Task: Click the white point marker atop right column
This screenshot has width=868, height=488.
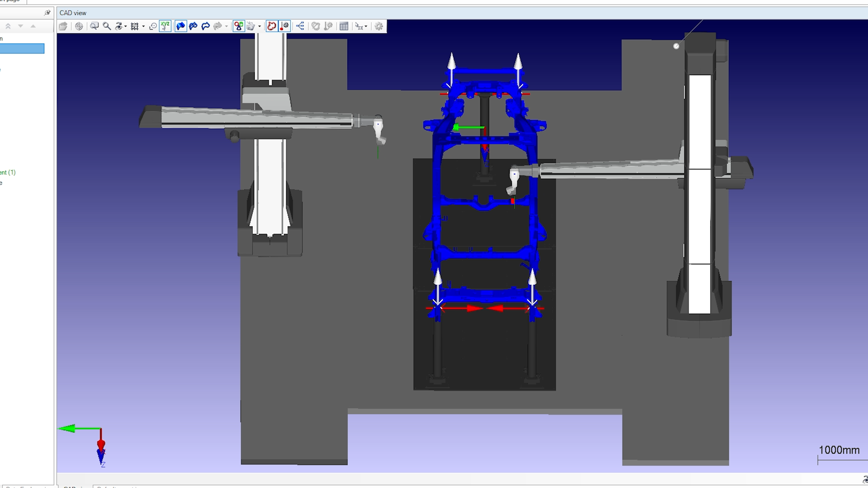Action: pos(676,46)
